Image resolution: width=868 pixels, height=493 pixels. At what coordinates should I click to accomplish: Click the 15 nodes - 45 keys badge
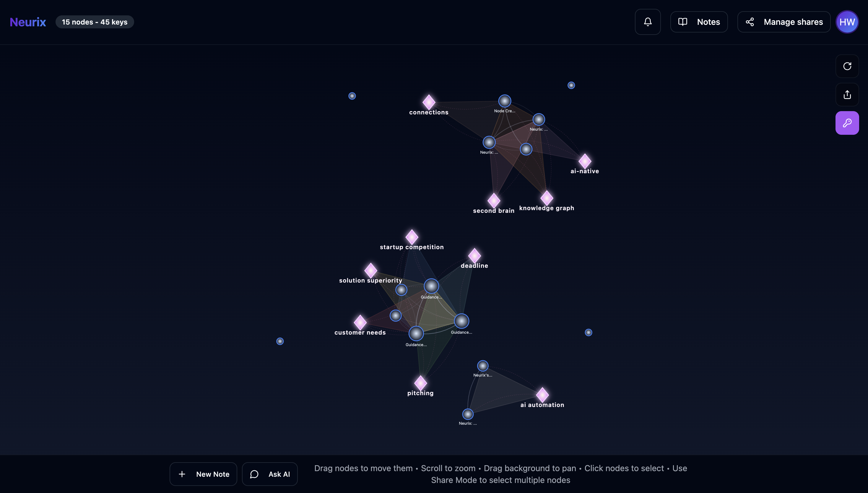pyautogui.click(x=95, y=22)
